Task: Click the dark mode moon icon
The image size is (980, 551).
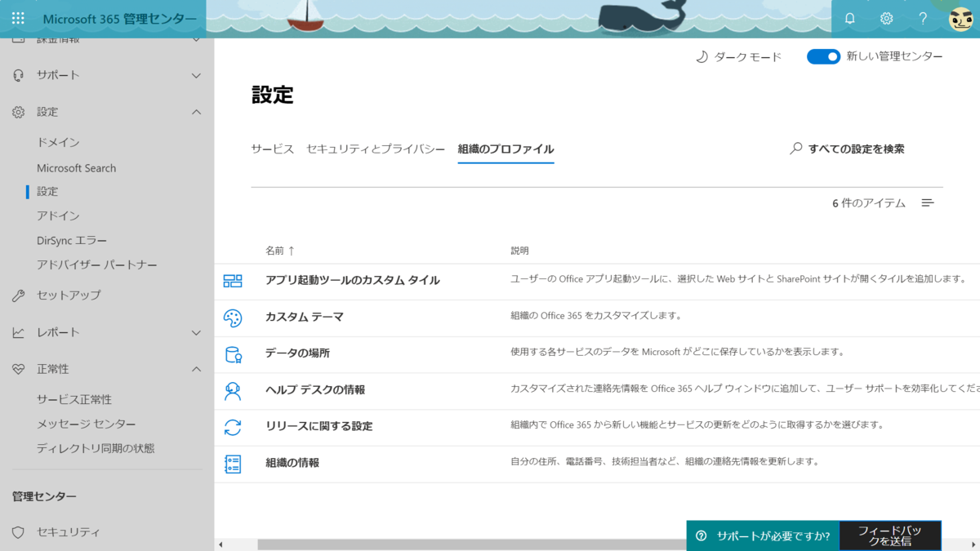Action: point(702,57)
